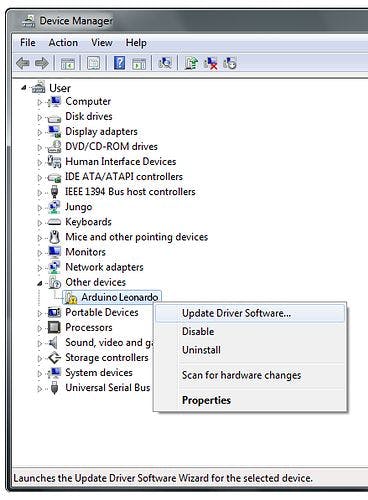Click the Update Driver Software toolbar icon
This screenshot has width=368, height=500.
coord(191,63)
